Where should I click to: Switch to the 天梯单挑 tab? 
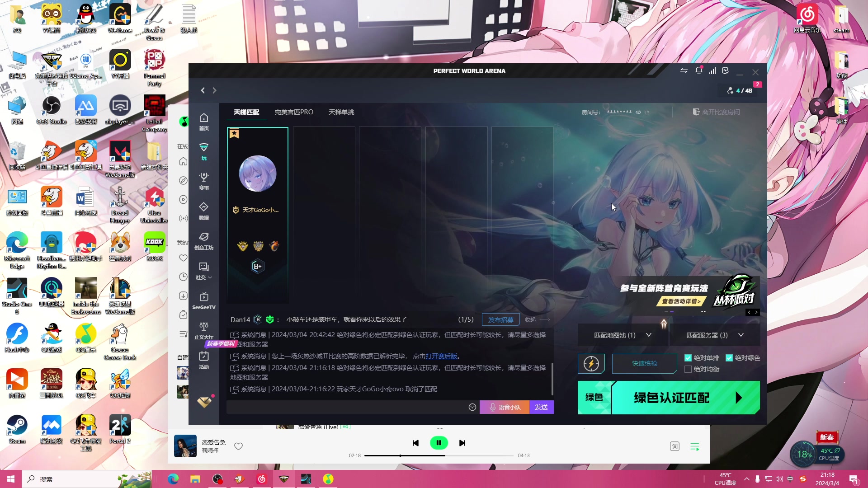click(341, 112)
